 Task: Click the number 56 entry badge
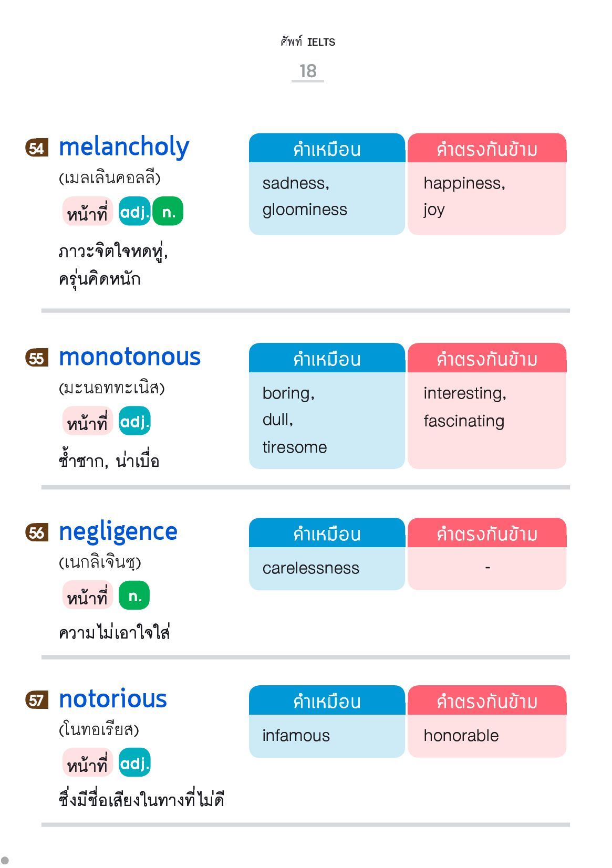coord(36,532)
